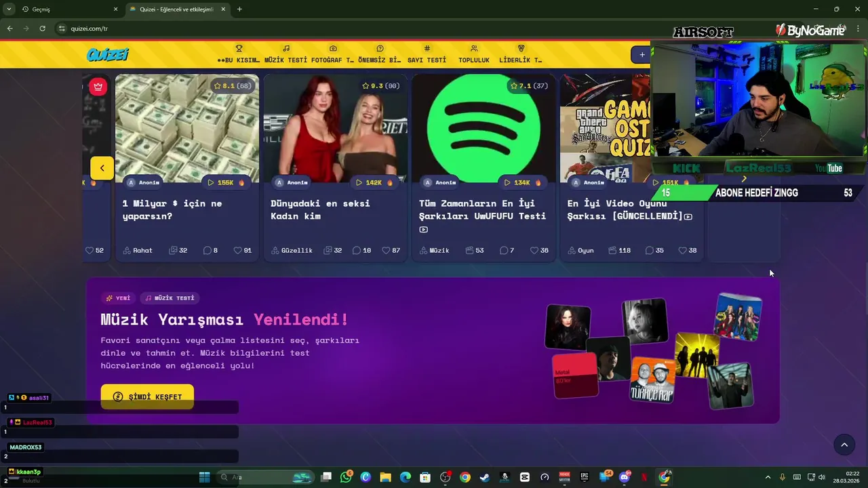Show hidden system tray icons
Viewport: 868px width, 488px height.
pos(768,477)
